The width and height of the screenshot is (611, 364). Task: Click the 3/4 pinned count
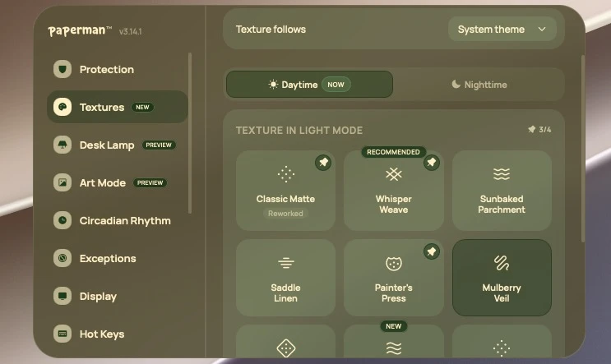point(544,130)
